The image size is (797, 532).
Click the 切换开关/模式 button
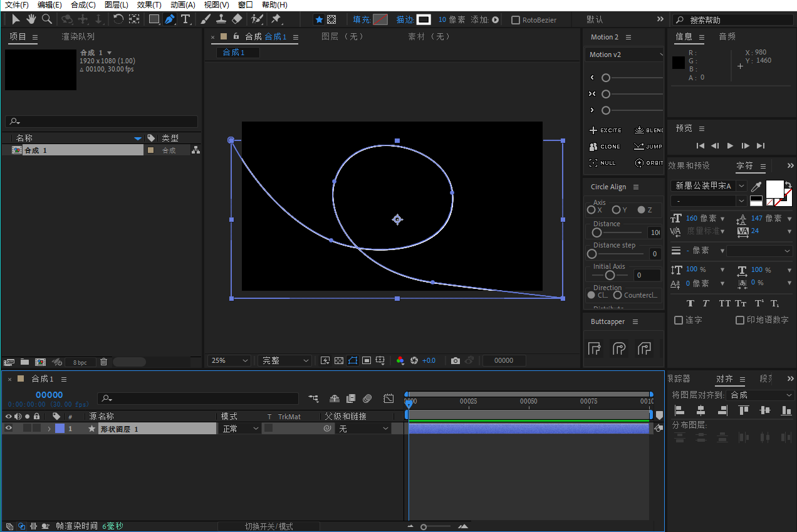[269, 526]
